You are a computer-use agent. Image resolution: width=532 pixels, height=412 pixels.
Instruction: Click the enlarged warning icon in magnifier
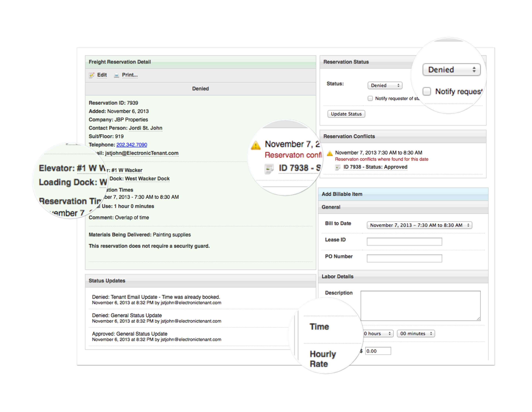click(x=256, y=146)
